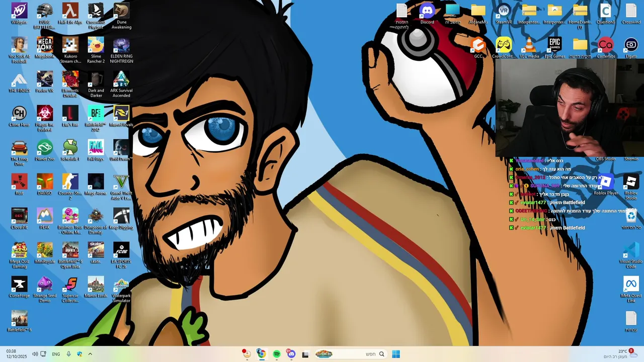Open the GCC desktop shortcut
The image size is (644, 362).
pos(478,48)
